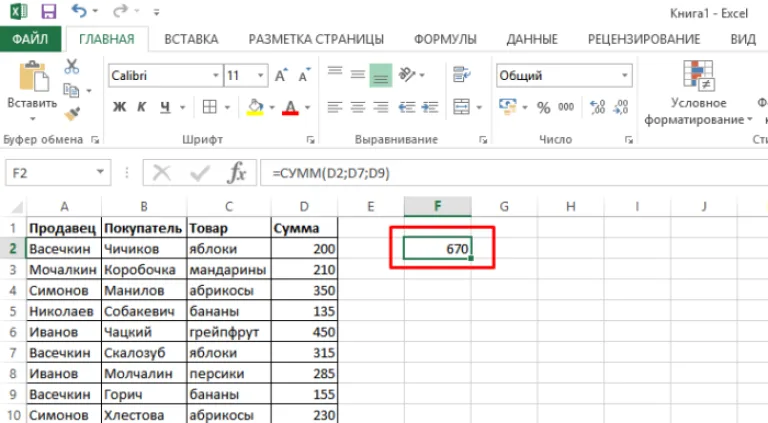This screenshot has width=768, height=423.
Task: Click the Redo arrow icon
Action: (120, 11)
